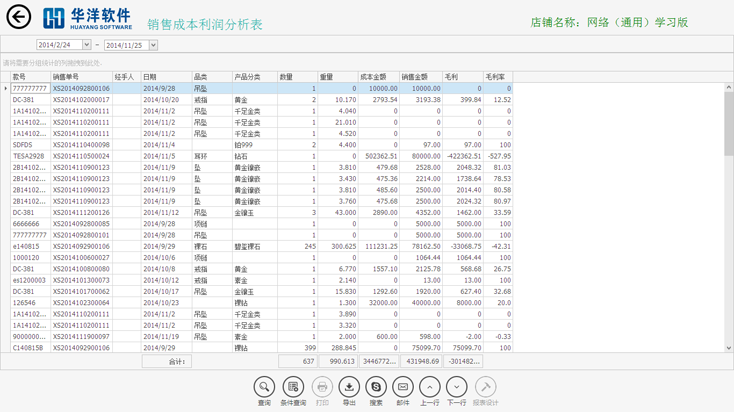This screenshot has width=734, height=412.
Task: Click the 111231.25 cost cell
Action: click(x=379, y=246)
